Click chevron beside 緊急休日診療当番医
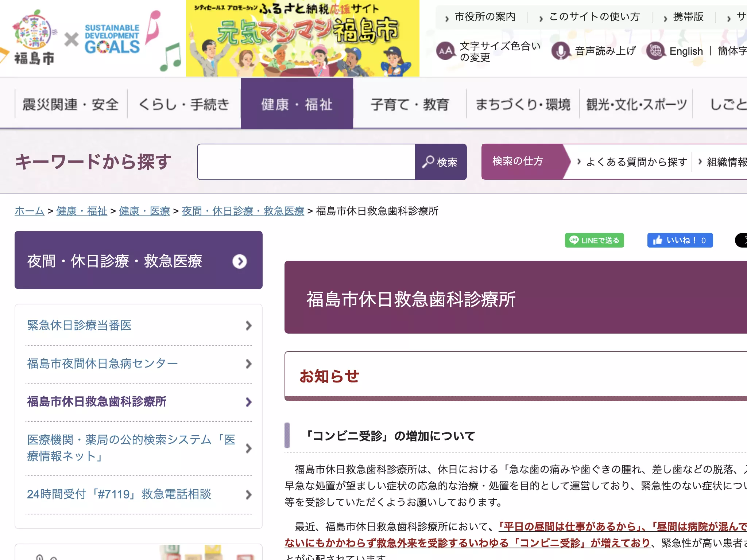The height and width of the screenshot is (560, 747). tap(248, 326)
